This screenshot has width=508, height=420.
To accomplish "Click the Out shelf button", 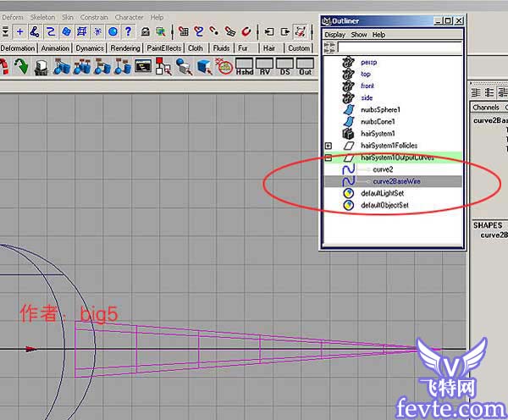I will click(305, 67).
